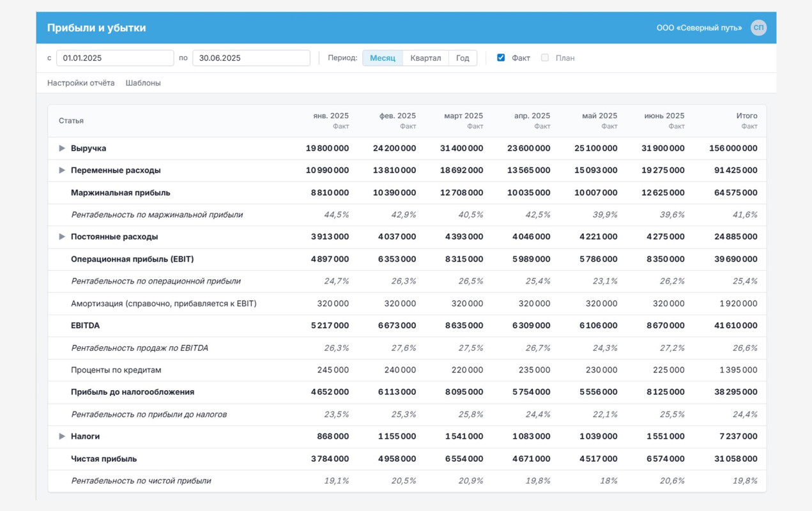Open the Шаблоны menu
This screenshot has width=812, height=511.
[x=143, y=83]
